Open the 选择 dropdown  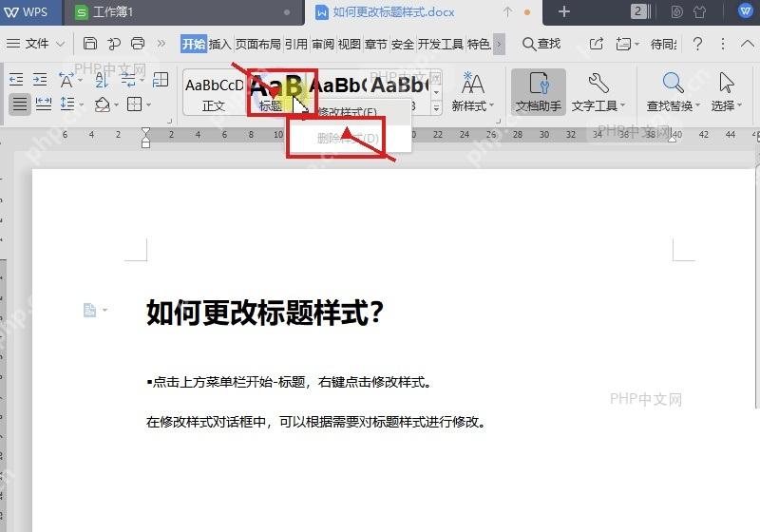(x=726, y=92)
